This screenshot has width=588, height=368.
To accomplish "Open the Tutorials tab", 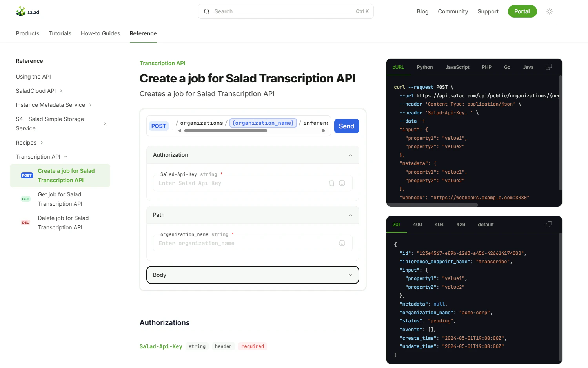I will (x=60, y=33).
